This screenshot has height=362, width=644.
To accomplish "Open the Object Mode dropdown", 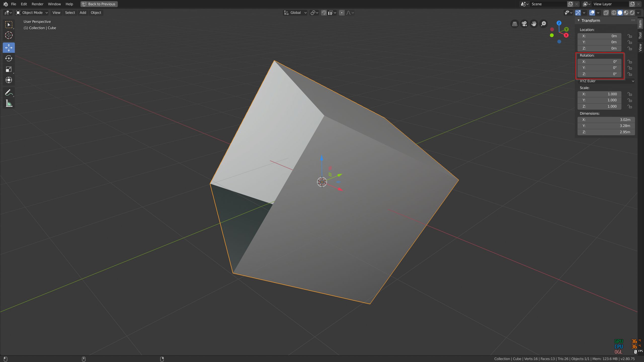I will [31, 13].
